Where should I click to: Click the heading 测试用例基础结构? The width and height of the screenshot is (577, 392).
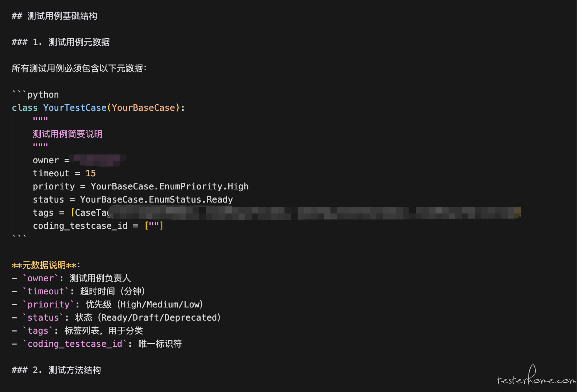[x=62, y=16]
